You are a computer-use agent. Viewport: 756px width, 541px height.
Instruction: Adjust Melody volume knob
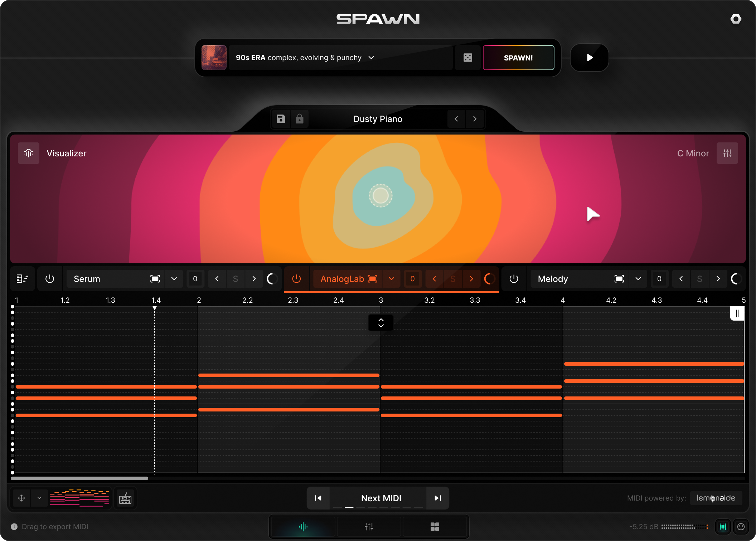[737, 279]
